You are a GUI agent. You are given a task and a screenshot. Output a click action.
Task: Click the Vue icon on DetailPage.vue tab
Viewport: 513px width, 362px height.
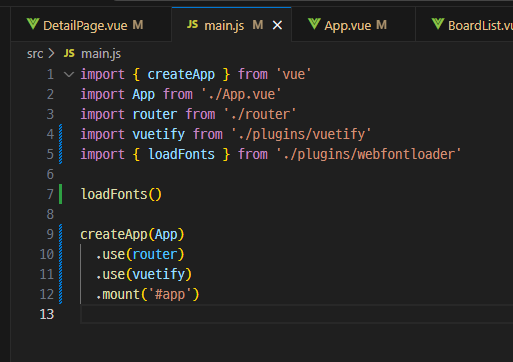33,24
